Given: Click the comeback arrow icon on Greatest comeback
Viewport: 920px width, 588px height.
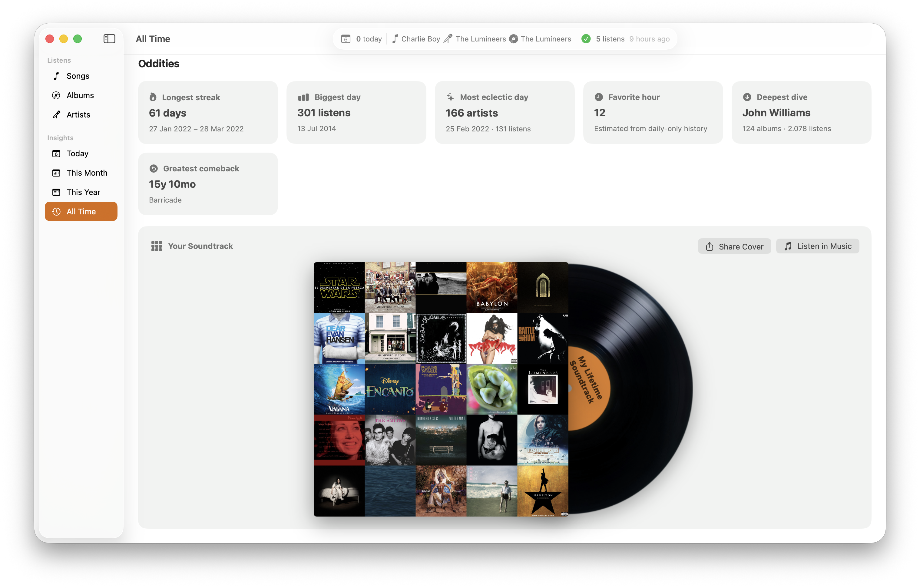Looking at the screenshot, I should 154,168.
